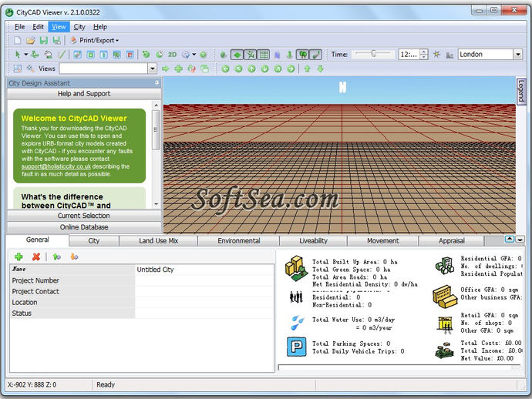
Task: Toggle the grid display button
Action: click(x=264, y=54)
